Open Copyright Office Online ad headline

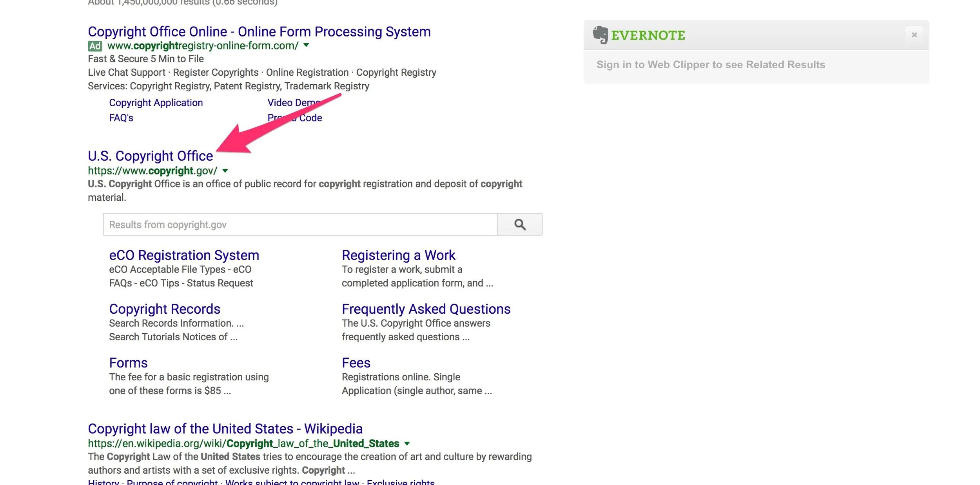click(259, 32)
